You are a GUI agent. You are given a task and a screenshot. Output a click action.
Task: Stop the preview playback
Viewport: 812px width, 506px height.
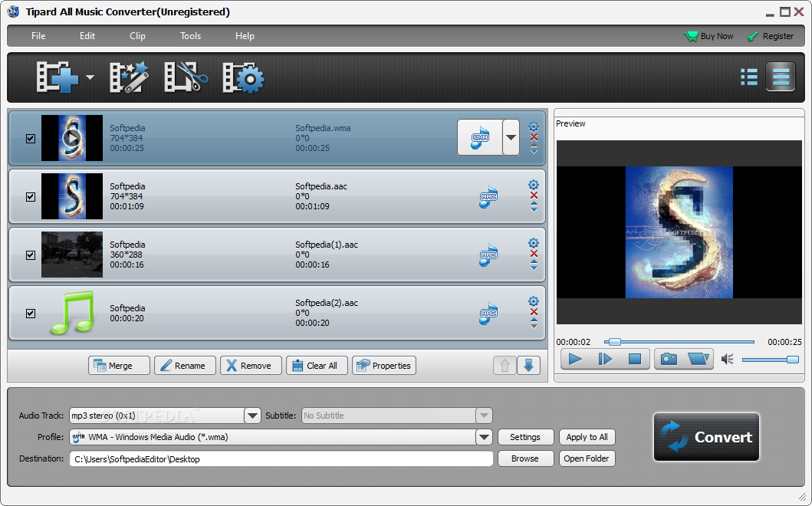(634, 359)
